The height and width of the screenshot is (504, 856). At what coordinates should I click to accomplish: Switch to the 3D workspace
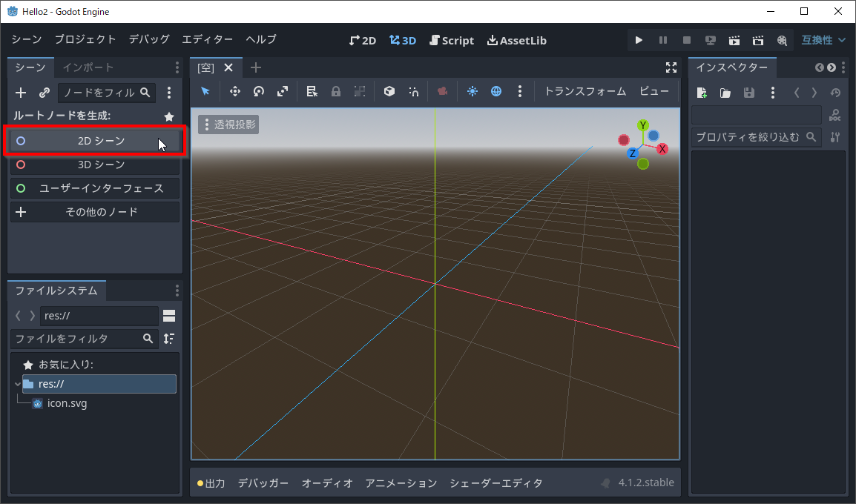402,40
